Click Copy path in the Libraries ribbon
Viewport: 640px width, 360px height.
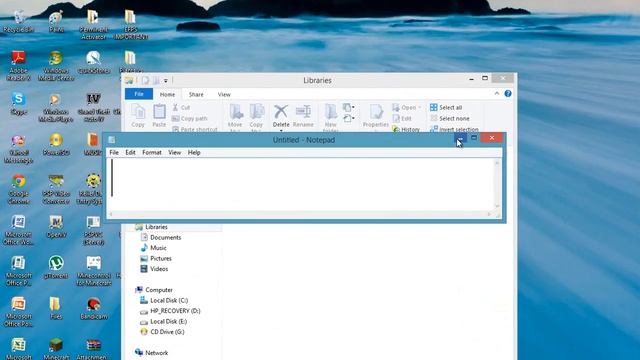[190, 118]
